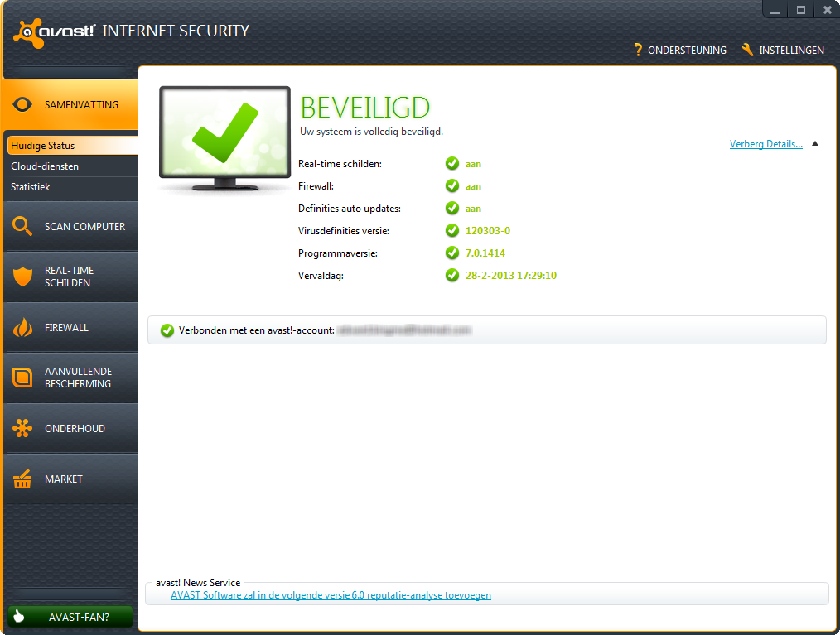Minimize the avast! window
This screenshot has height=635, width=840.
[775, 10]
